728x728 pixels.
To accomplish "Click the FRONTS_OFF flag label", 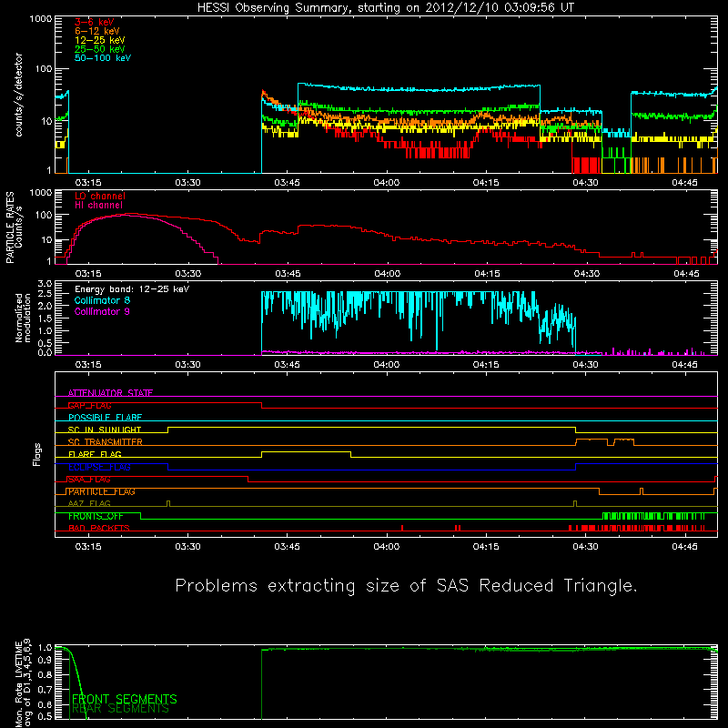I will click(x=96, y=516).
